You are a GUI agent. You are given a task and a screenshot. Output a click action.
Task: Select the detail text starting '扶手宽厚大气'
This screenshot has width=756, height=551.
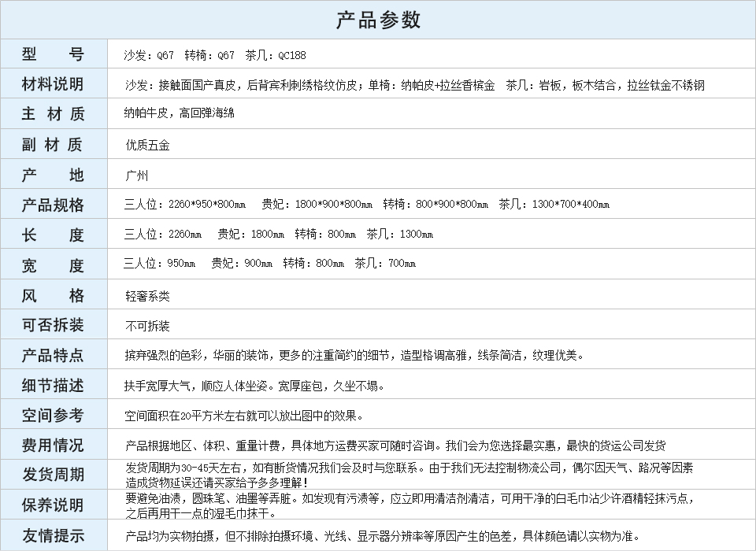click(254, 386)
